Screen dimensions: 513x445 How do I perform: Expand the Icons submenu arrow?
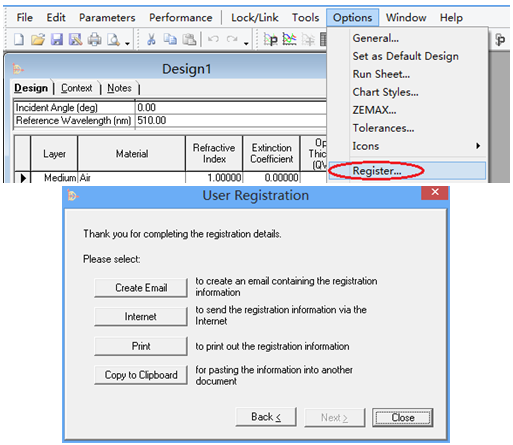478,146
